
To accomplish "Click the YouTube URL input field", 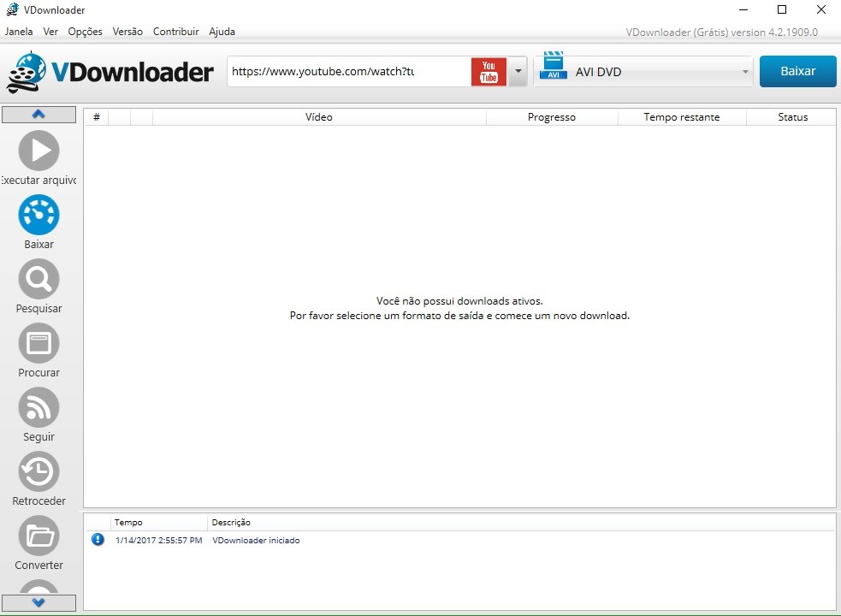I will tap(348, 71).
